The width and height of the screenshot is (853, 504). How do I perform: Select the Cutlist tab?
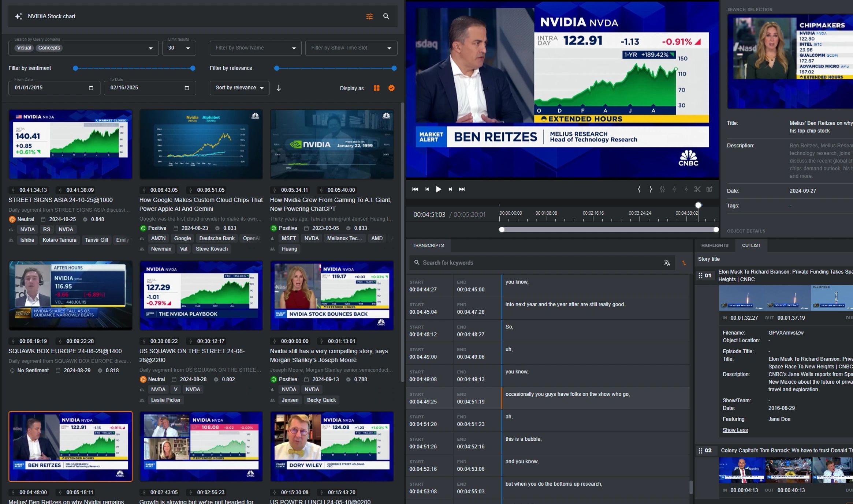click(751, 245)
